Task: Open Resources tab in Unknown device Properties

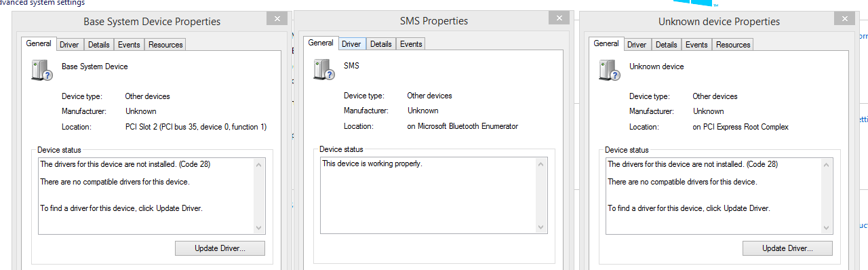Action: 733,45
